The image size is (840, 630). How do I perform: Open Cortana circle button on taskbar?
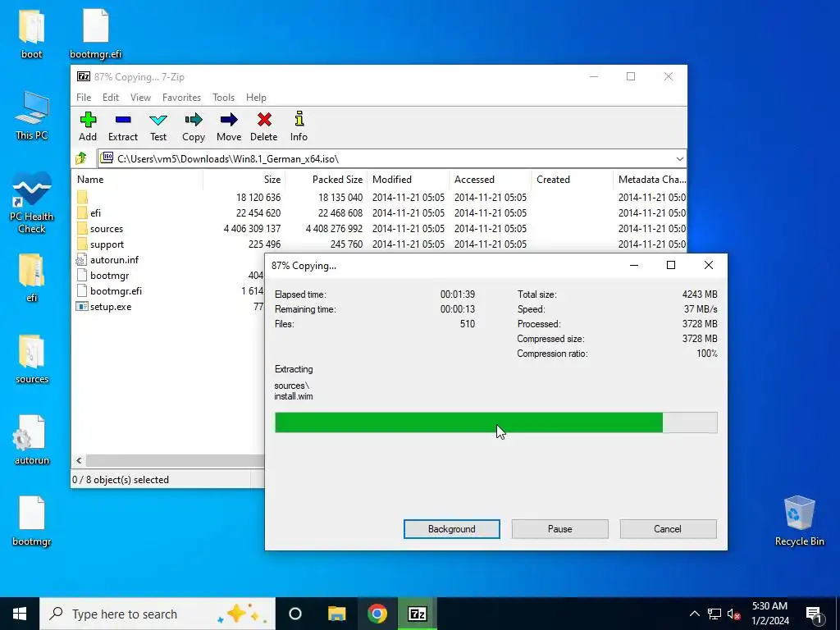tap(295, 614)
